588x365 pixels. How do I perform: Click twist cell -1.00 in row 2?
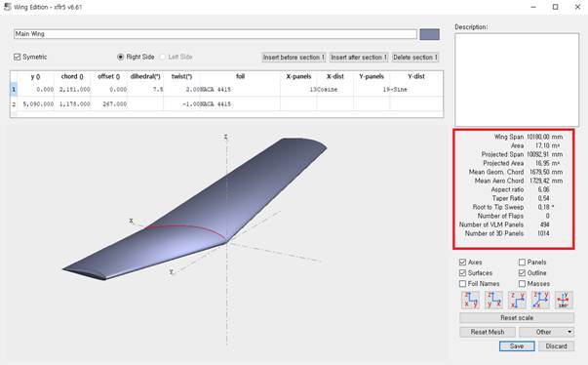pyautogui.click(x=182, y=104)
